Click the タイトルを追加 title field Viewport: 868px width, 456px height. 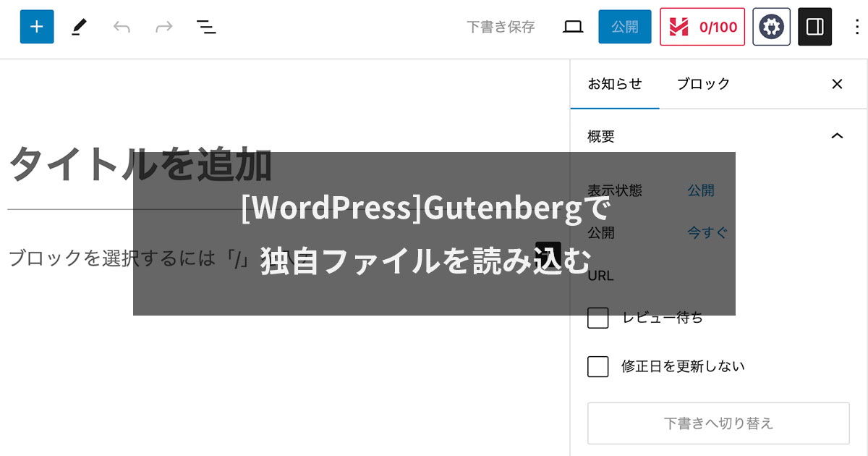141,165
